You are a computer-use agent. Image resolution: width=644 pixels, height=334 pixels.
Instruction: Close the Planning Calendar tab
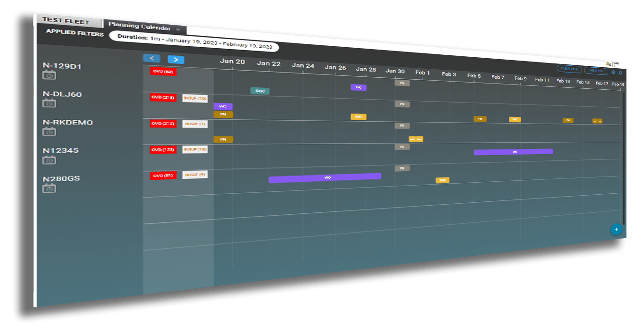point(178,30)
